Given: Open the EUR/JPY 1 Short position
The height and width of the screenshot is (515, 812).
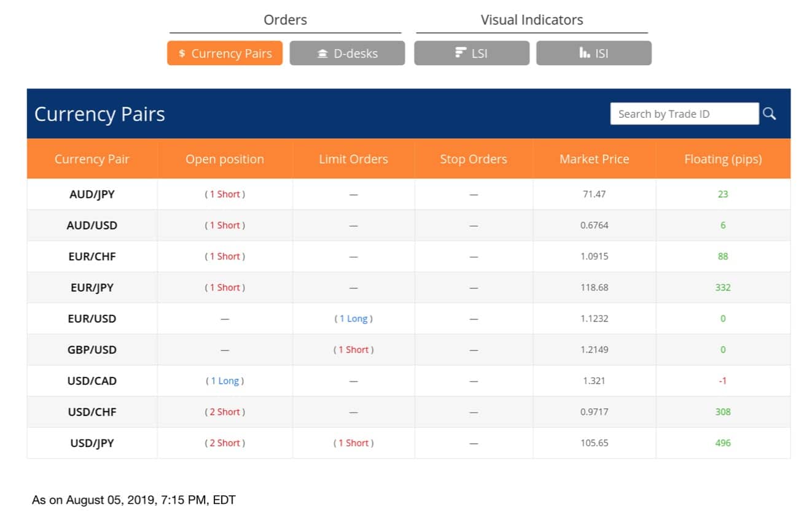Looking at the screenshot, I should [x=225, y=287].
